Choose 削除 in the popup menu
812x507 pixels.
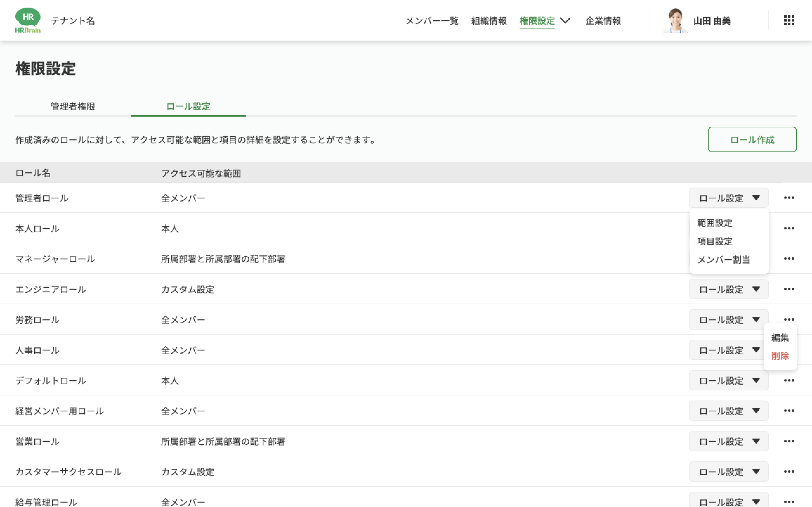click(780, 356)
